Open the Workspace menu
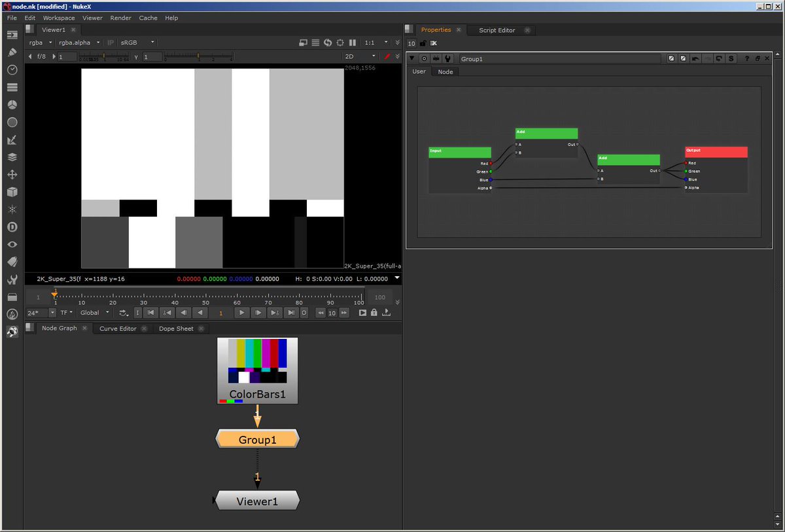Viewport: 785px width, 532px height. pyautogui.click(x=60, y=18)
